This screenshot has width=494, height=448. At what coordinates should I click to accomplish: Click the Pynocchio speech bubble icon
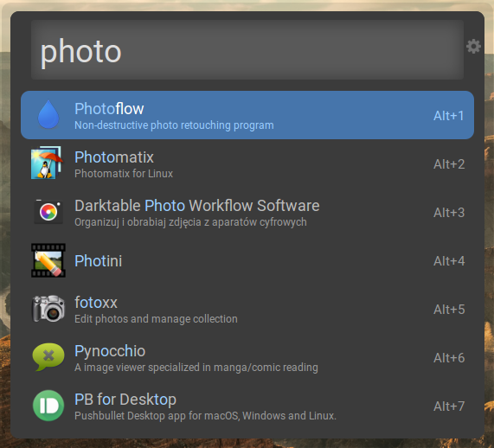click(x=48, y=357)
